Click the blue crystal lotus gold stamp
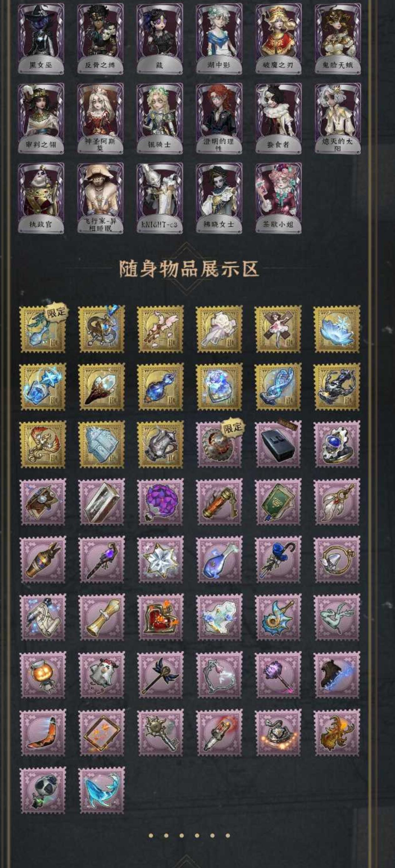This screenshot has height=868, width=395. (337, 329)
